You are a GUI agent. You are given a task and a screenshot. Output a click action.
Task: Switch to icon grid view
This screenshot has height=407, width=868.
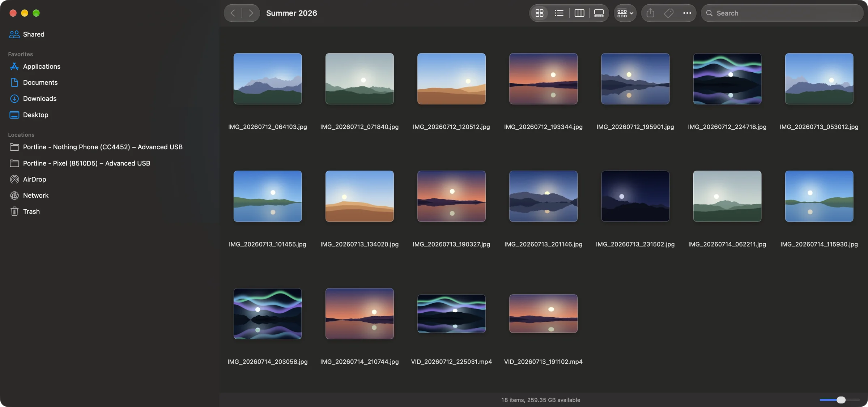(x=539, y=13)
